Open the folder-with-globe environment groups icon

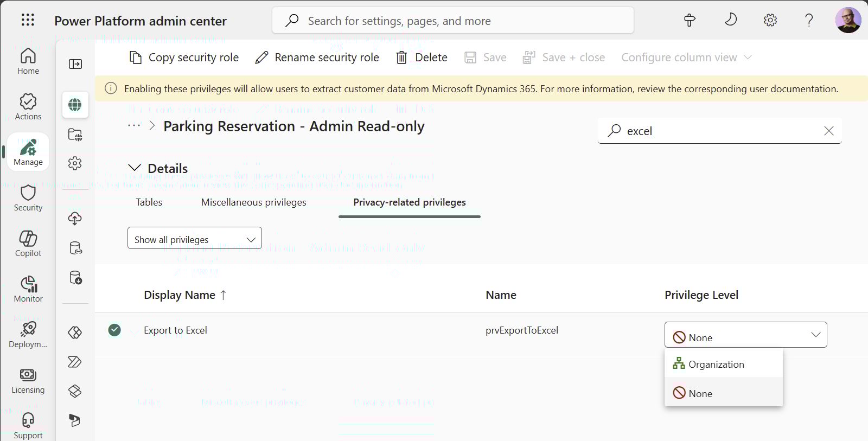pyautogui.click(x=75, y=135)
